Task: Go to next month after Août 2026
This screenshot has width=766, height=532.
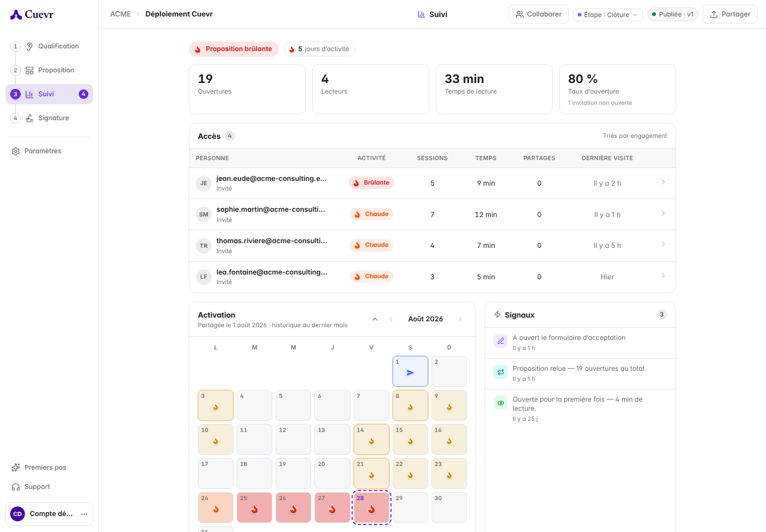Action: click(x=460, y=319)
